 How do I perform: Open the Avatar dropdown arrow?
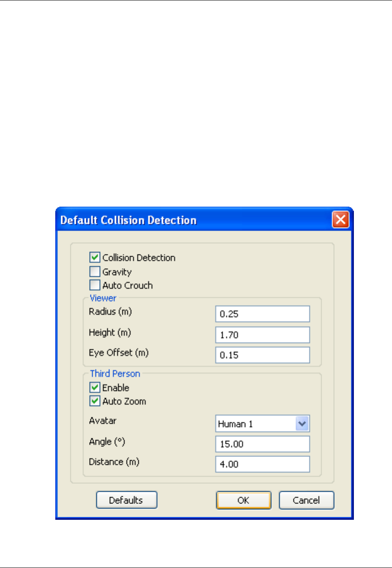[302, 424]
